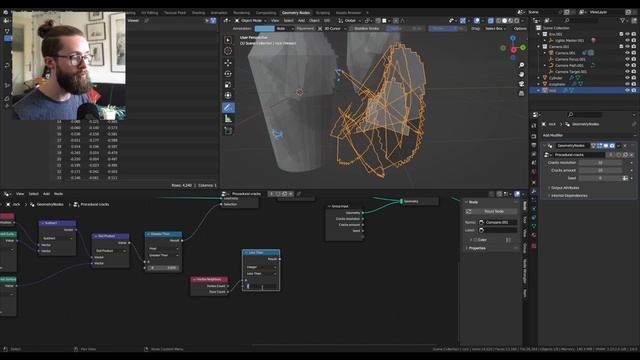
Task: Toggle the Color checkbox in Node sidebar
Action: [475, 240]
